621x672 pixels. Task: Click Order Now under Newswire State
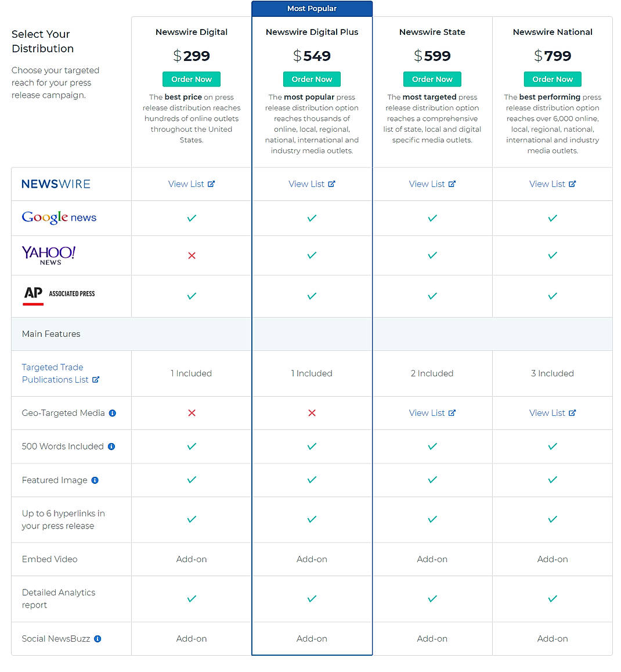pyautogui.click(x=432, y=80)
